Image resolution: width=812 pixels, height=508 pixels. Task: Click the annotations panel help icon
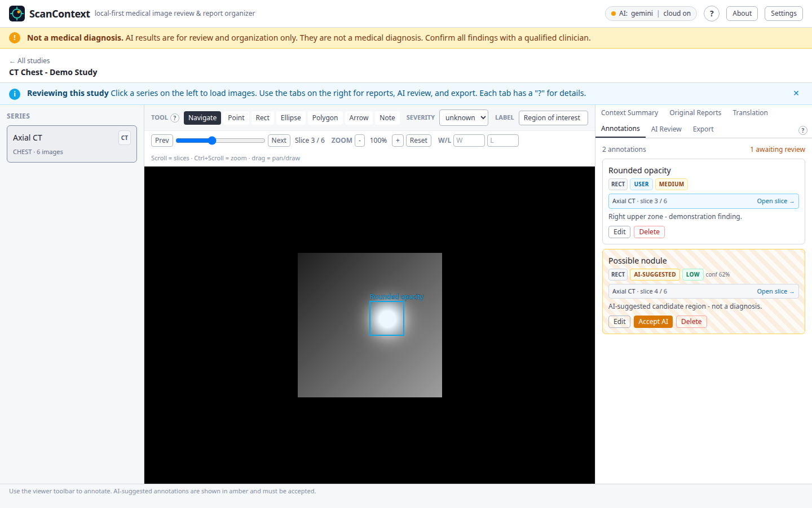[x=803, y=130]
